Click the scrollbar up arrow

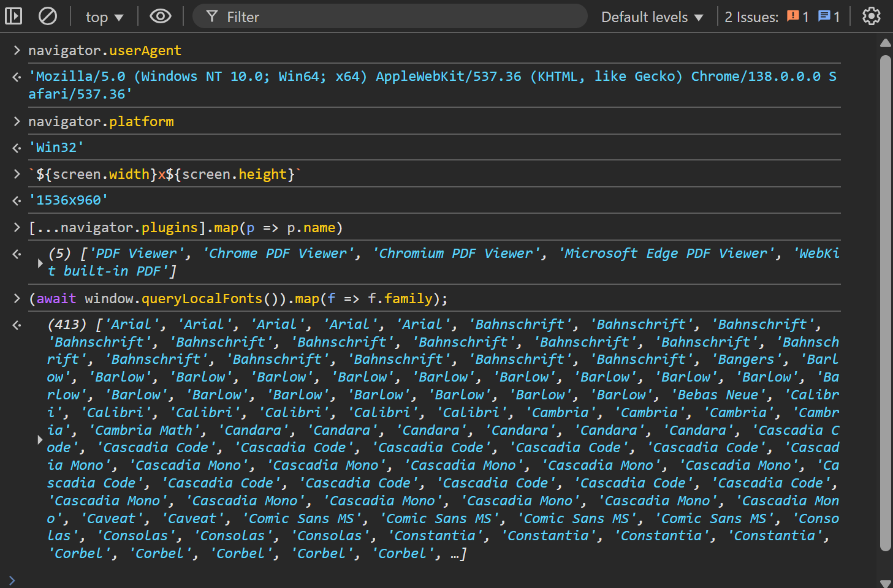point(885,43)
